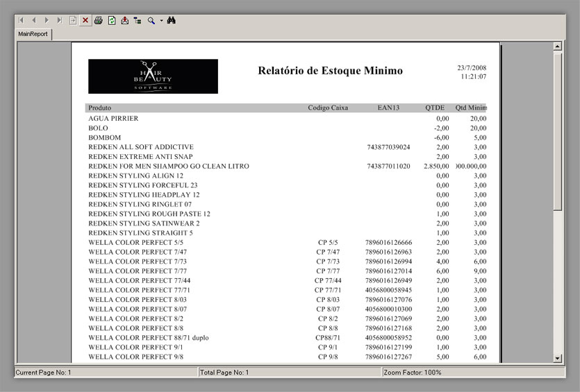Image resolution: width=580 pixels, height=392 pixels.
Task: Go to next page arrow
Action: coord(47,20)
